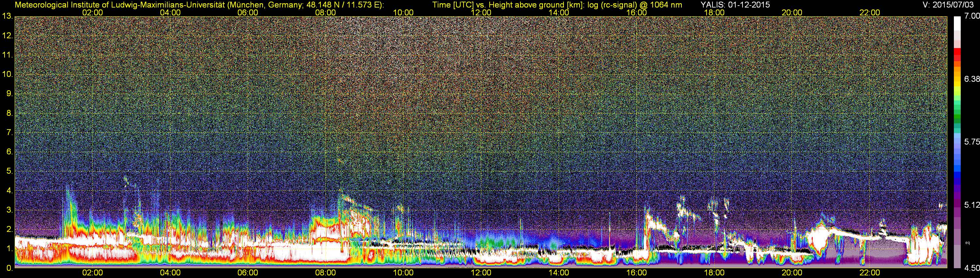Click 12:00 on the upper time axis
The width and height of the screenshot is (980, 278).
point(481,12)
